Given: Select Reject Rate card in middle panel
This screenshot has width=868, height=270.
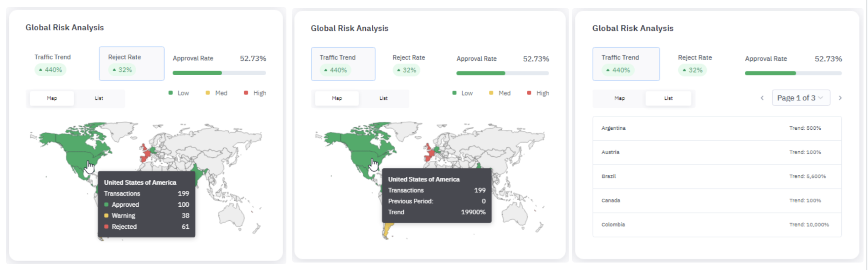Looking at the screenshot, I should (409, 64).
